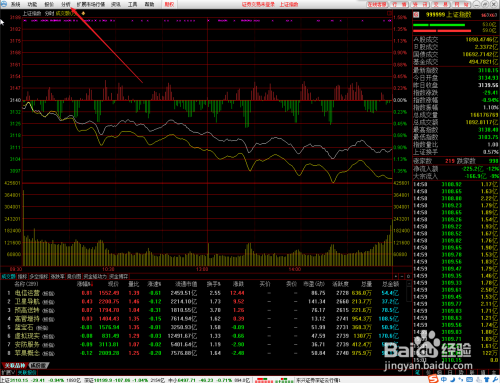Toggle the 交易 trading mode button at top right
Screen dimensions: 500x383
(441, 4)
